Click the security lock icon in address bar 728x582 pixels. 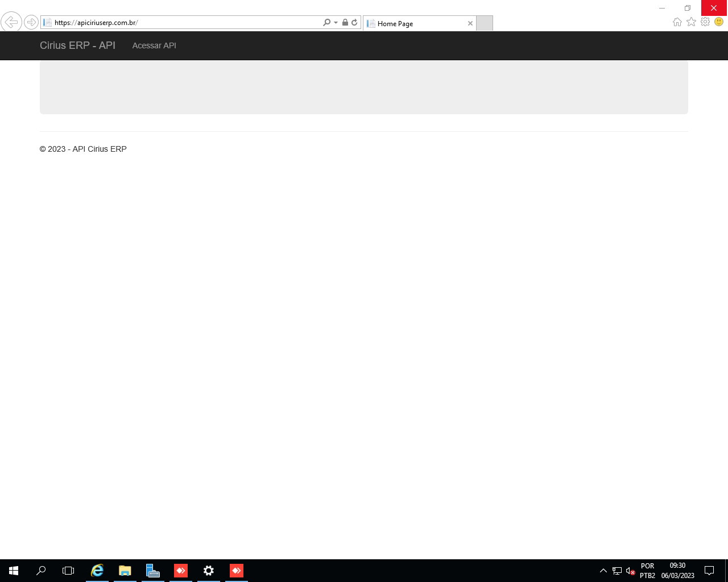coord(345,23)
